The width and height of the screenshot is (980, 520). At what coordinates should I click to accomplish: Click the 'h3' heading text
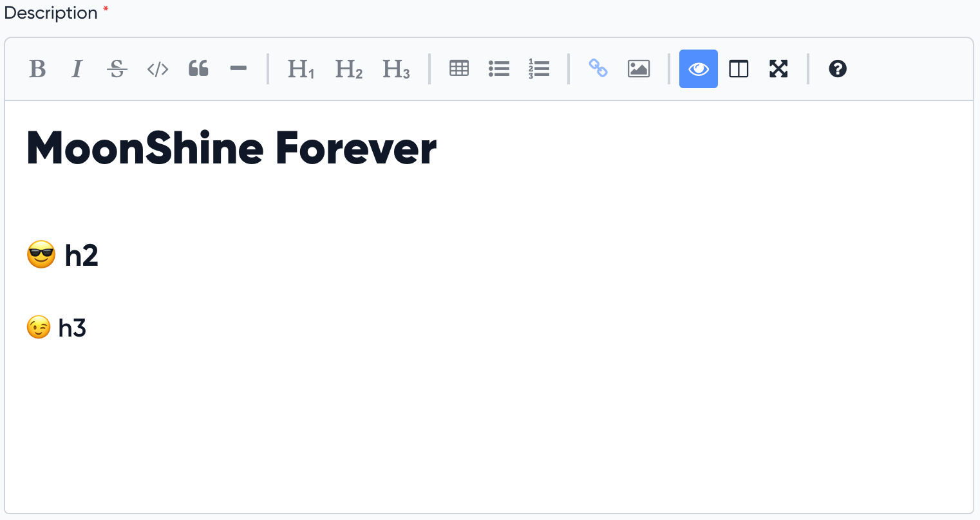click(x=72, y=328)
